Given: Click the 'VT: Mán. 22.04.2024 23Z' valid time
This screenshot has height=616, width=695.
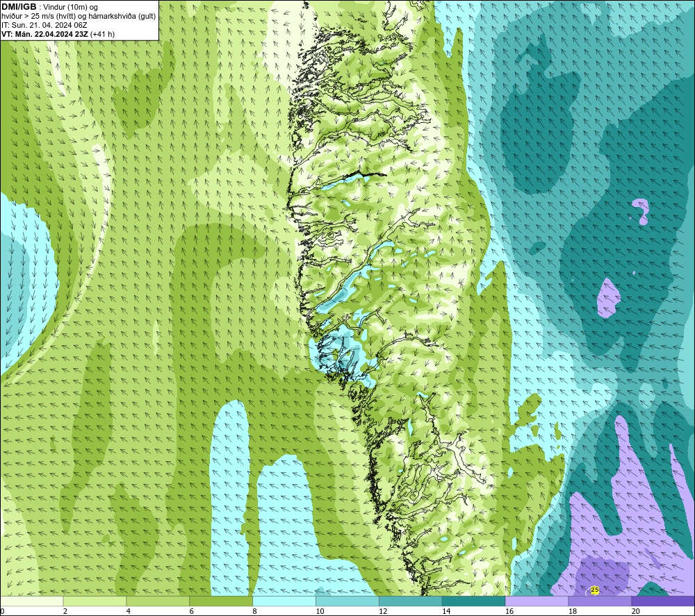Looking at the screenshot, I should (44, 34).
